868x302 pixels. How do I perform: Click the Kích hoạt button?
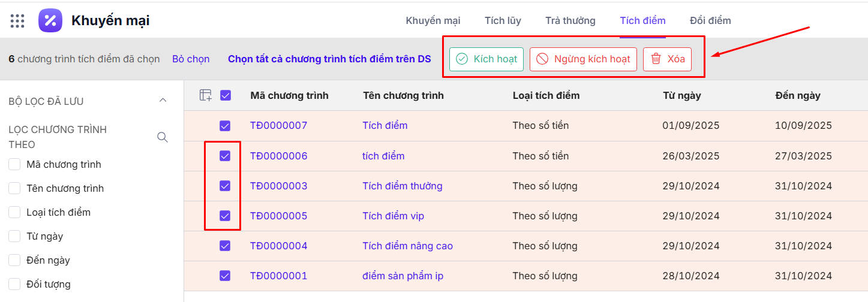(486, 59)
